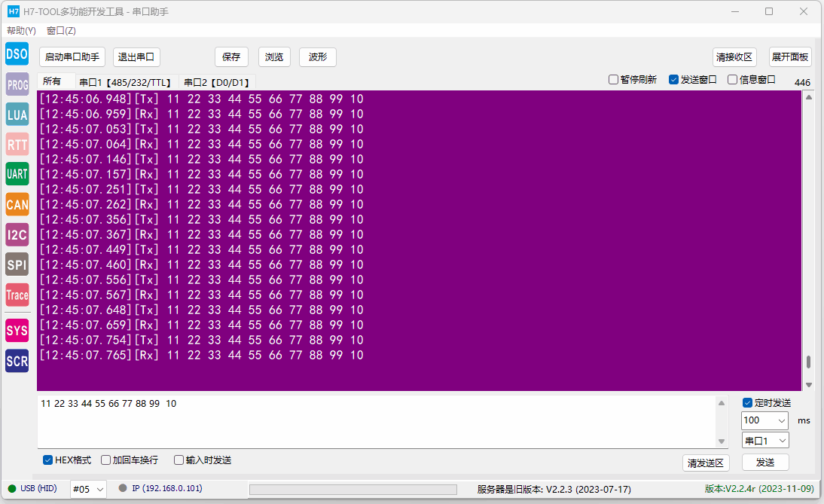Click the green USB (HID) status indicator
824x504 pixels.
point(12,489)
